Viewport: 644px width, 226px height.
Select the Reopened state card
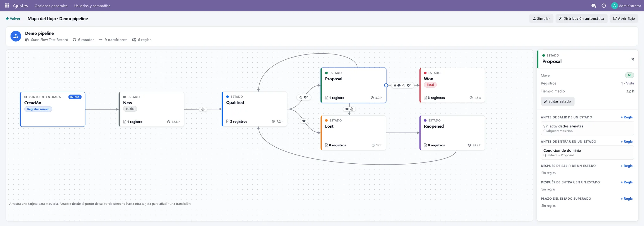click(x=452, y=133)
